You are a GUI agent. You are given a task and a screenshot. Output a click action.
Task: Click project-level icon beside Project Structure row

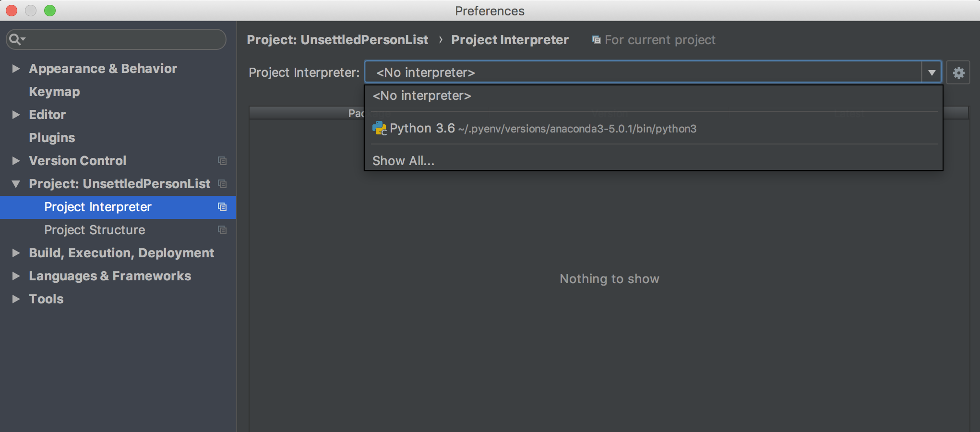coord(222,230)
